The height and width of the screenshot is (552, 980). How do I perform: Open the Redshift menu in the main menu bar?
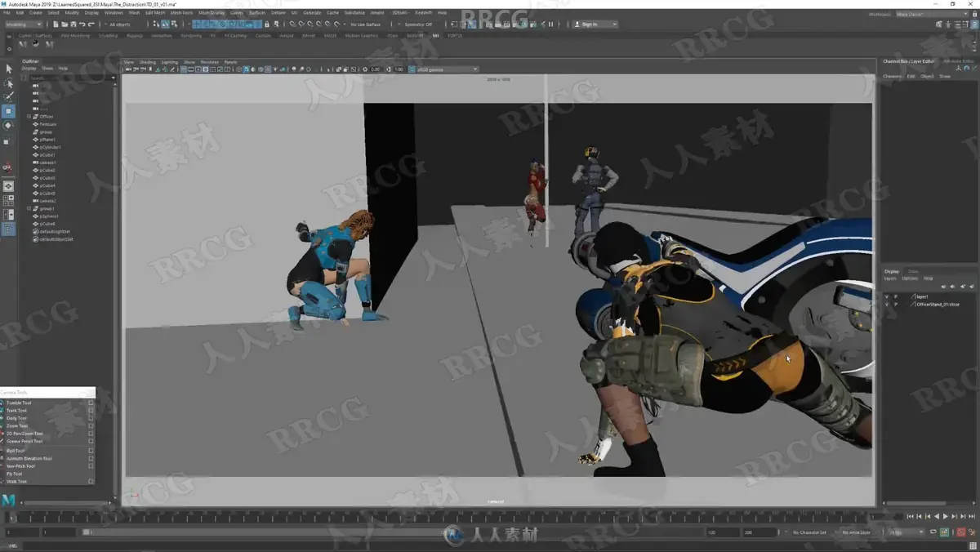pyautogui.click(x=423, y=13)
